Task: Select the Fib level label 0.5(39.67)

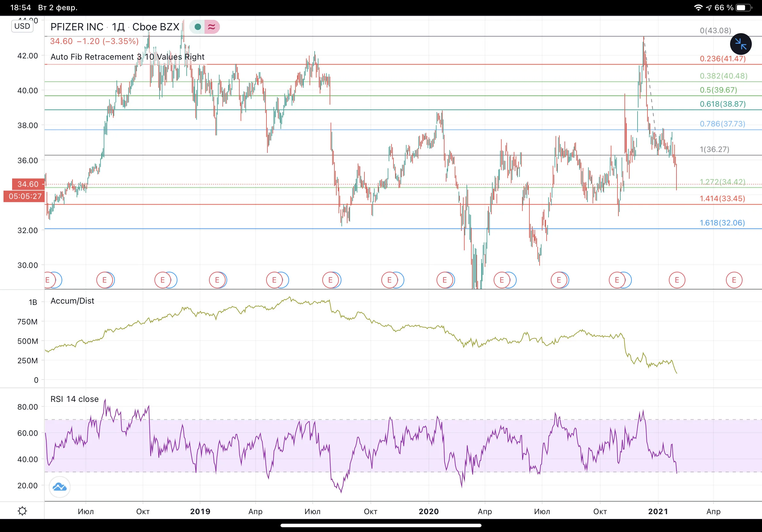Action: (x=718, y=90)
